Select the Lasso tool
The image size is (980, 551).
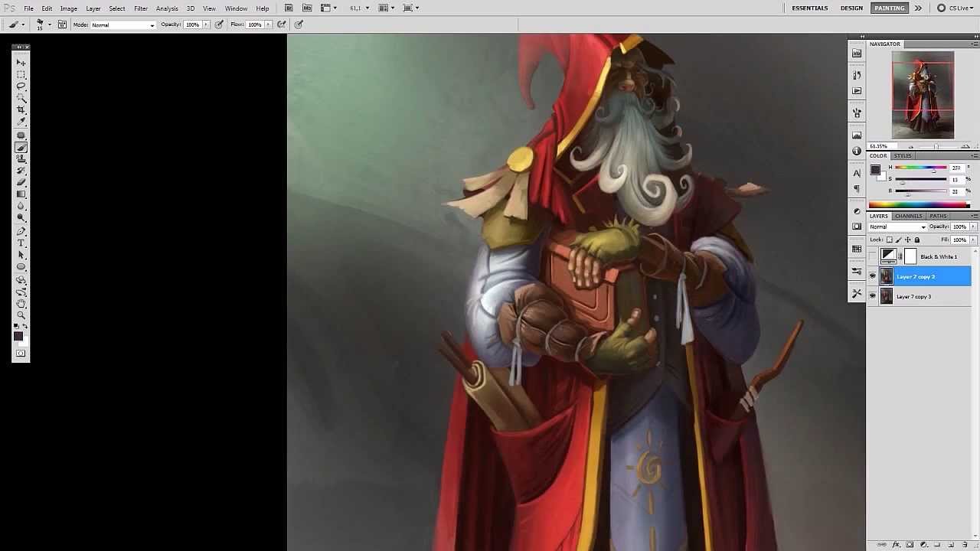[21, 86]
